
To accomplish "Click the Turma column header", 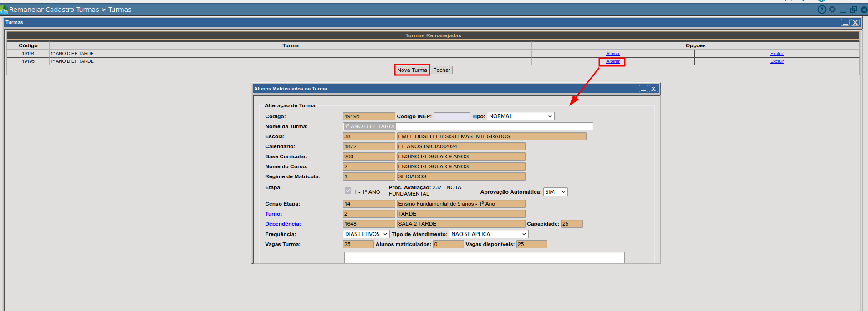I will (291, 45).
